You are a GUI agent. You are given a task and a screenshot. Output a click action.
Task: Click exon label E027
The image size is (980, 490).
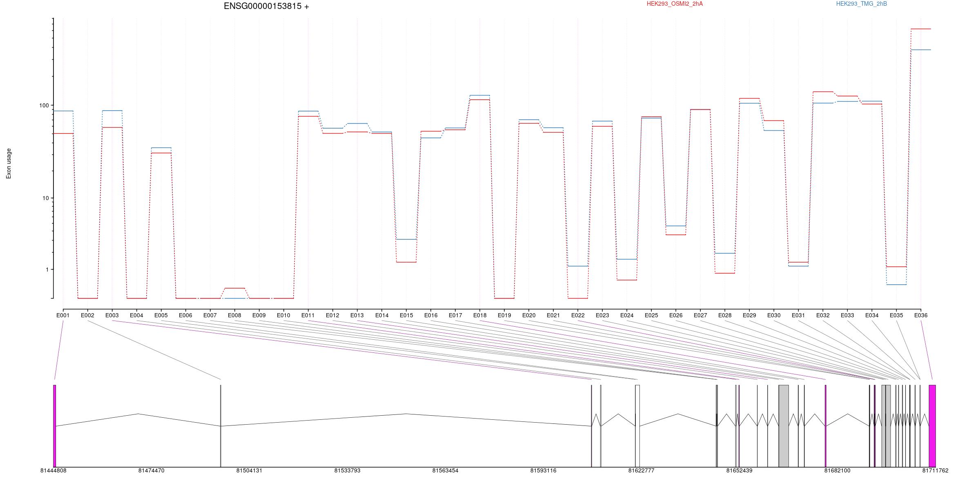coord(700,315)
